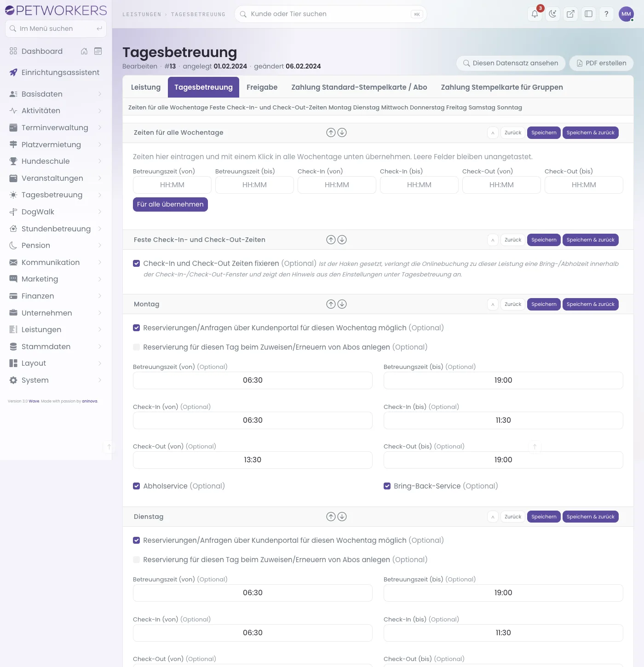Click the home icon beside Dashboard
The height and width of the screenshot is (667, 644).
click(x=84, y=51)
